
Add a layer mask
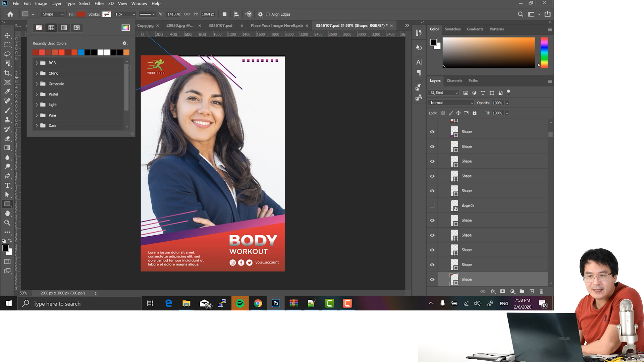(502, 292)
